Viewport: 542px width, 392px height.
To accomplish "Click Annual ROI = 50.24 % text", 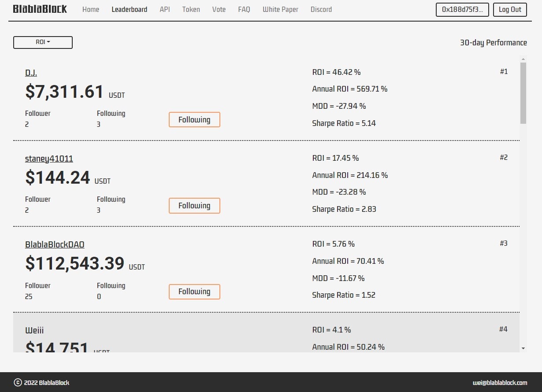I will 348,347.
